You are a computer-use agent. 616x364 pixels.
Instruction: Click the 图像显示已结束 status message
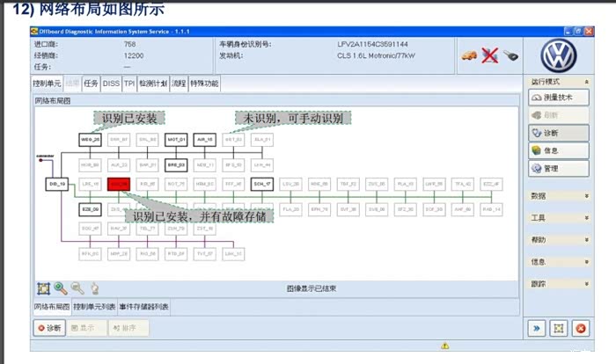click(x=312, y=288)
